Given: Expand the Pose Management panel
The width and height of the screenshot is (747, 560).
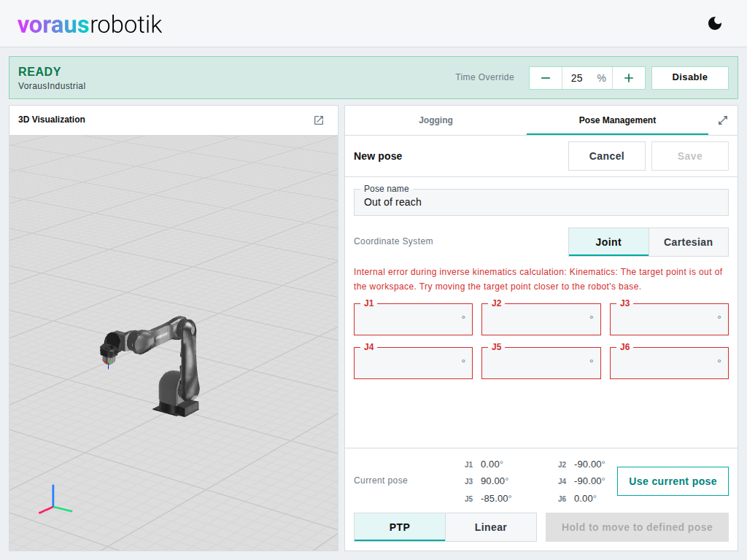Looking at the screenshot, I should (723, 120).
